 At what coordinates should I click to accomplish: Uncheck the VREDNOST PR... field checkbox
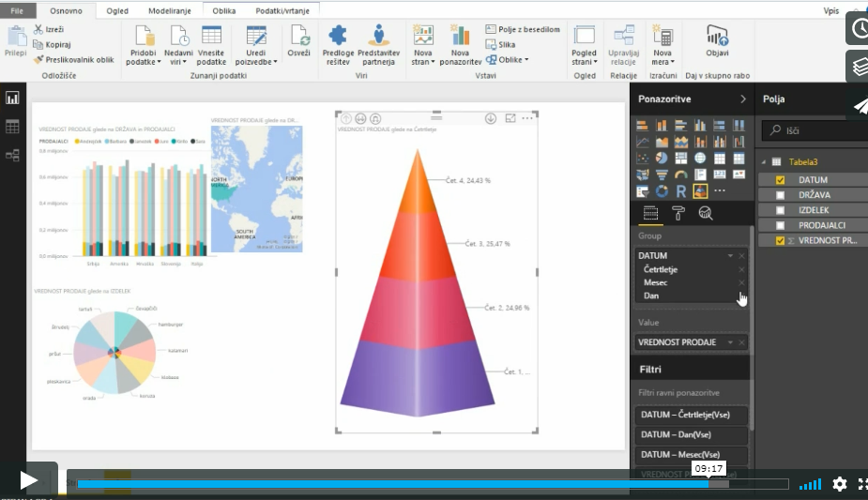[x=780, y=240]
